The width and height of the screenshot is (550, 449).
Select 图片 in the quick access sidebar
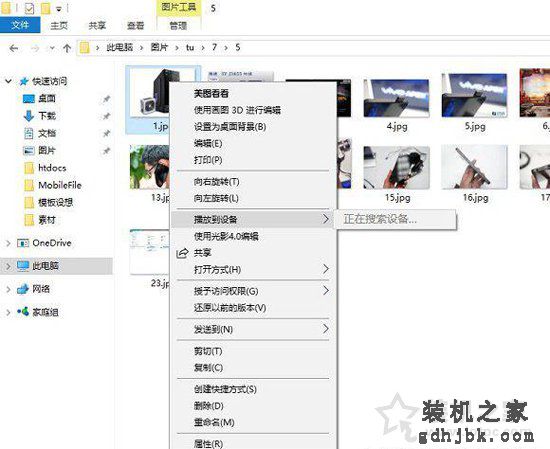click(47, 150)
